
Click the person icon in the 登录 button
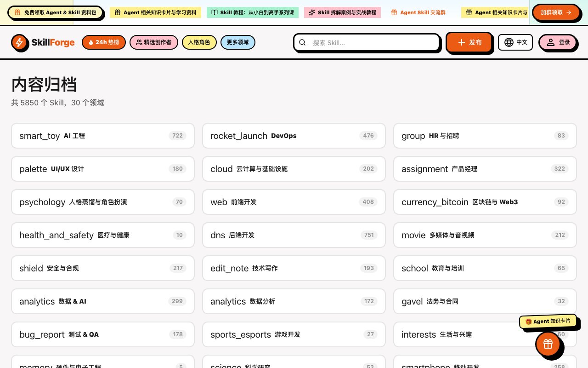point(551,42)
